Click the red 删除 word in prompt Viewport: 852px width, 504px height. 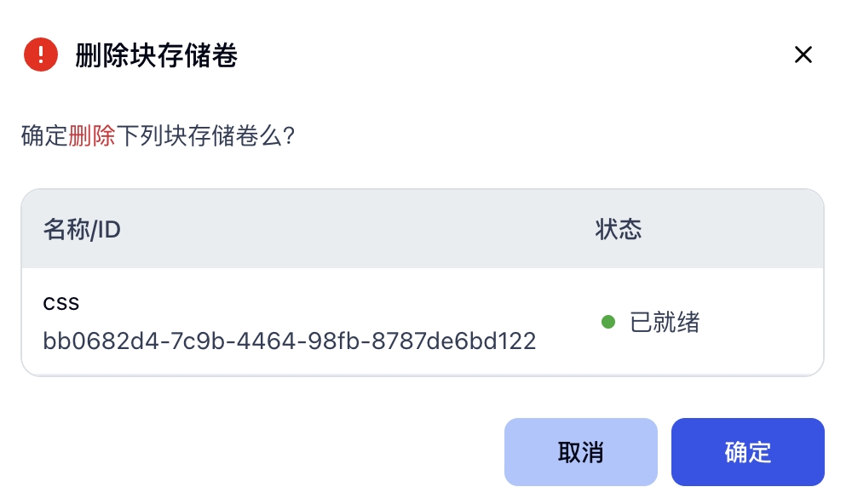pos(92,136)
